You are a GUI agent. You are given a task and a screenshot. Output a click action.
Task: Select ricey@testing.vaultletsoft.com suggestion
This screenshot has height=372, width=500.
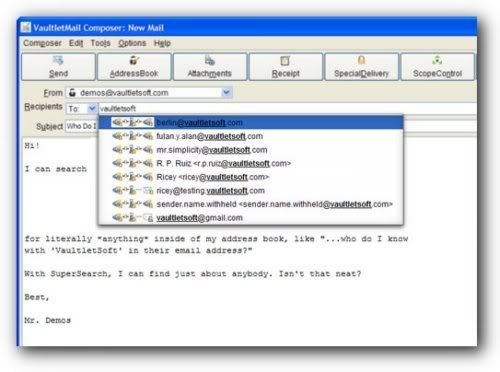click(x=251, y=191)
